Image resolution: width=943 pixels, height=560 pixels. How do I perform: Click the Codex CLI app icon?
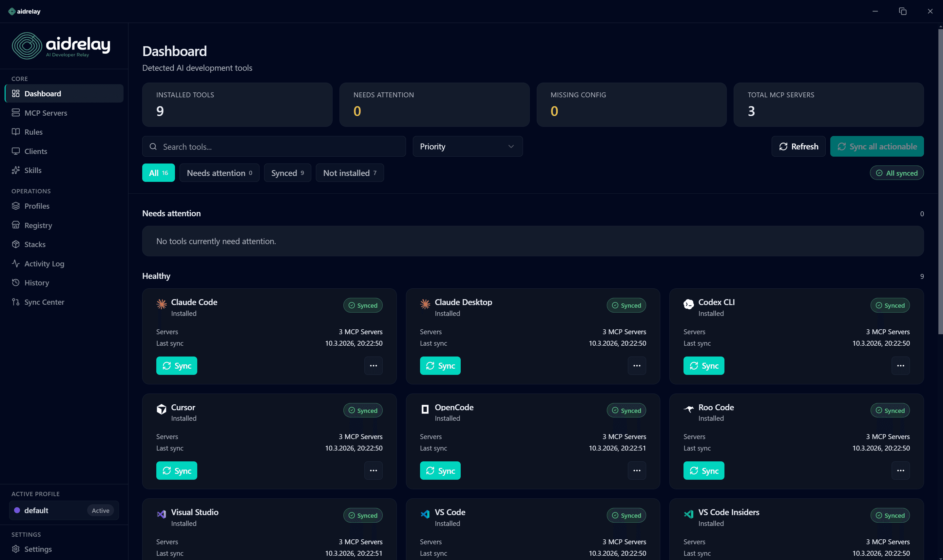688,304
